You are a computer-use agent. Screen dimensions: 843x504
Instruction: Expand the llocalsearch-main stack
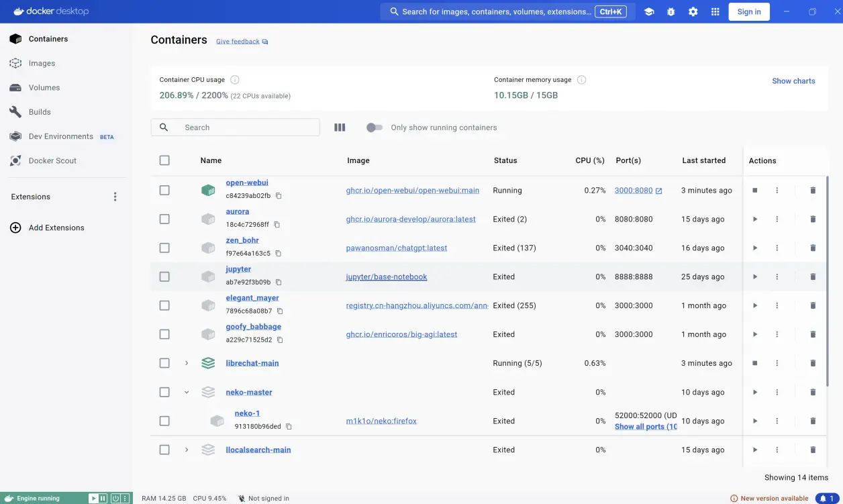(187, 450)
